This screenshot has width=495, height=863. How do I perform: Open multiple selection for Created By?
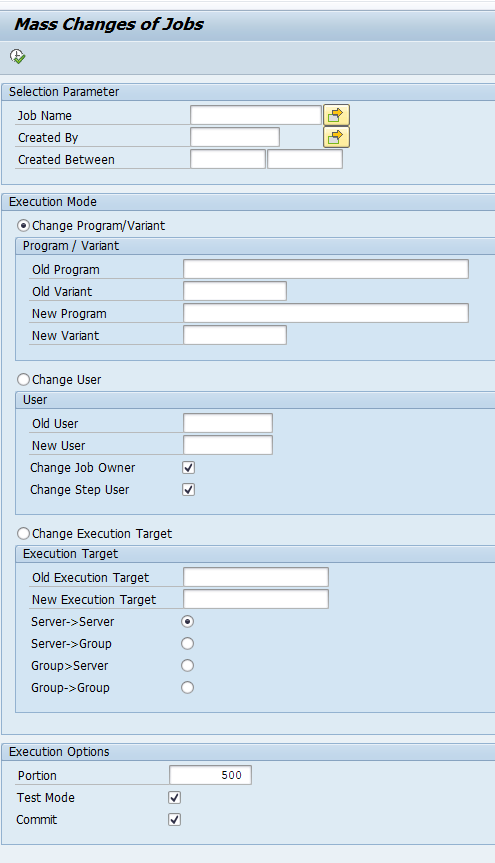(336, 137)
